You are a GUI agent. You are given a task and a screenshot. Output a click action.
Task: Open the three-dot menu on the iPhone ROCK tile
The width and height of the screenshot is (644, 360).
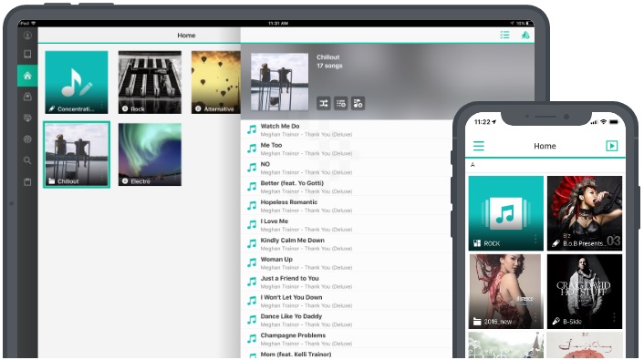click(535, 239)
